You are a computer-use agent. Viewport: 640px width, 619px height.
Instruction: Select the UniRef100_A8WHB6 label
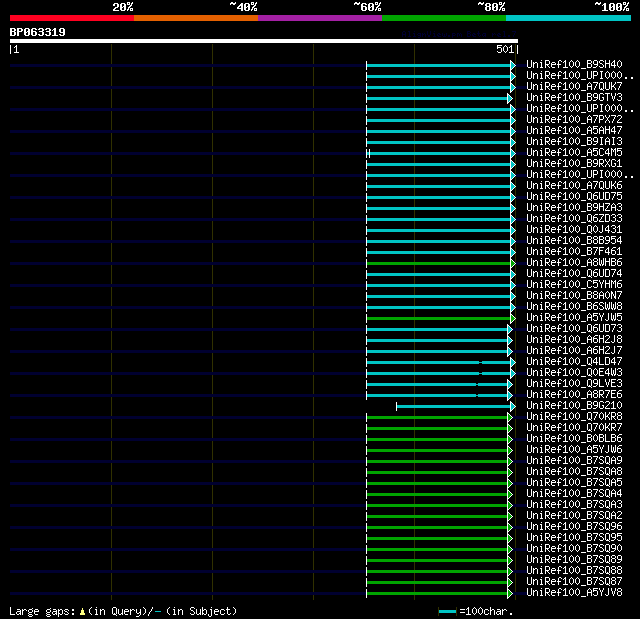tap(574, 263)
